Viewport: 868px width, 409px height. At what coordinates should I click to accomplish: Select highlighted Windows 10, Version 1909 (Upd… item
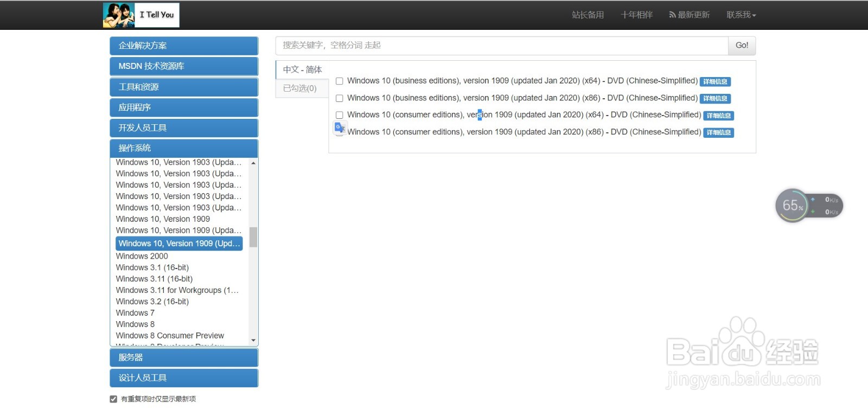click(179, 244)
